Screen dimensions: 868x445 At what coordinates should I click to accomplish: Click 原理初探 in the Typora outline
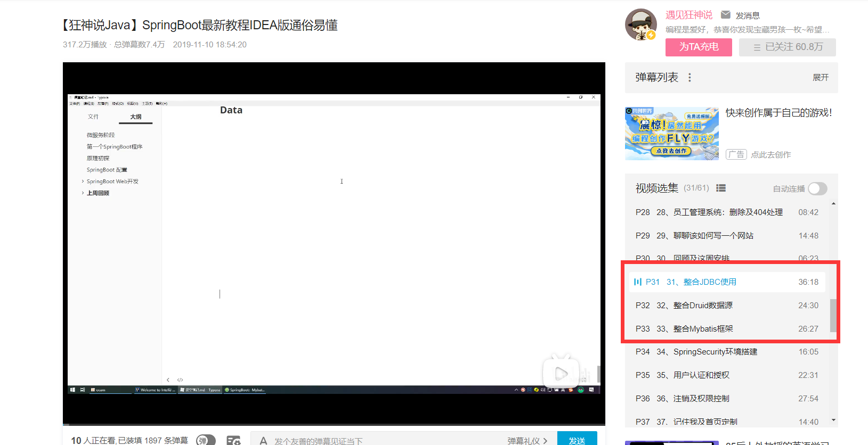[98, 159]
